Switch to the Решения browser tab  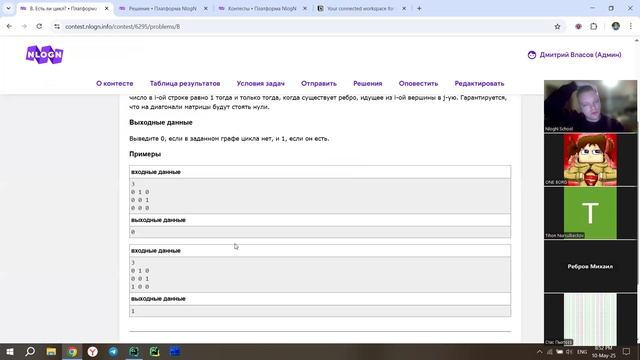tap(162, 9)
